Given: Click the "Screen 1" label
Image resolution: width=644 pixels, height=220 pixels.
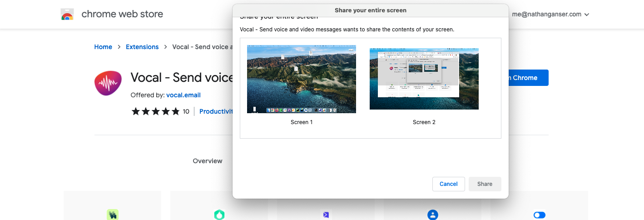Looking at the screenshot, I should click(x=302, y=122).
